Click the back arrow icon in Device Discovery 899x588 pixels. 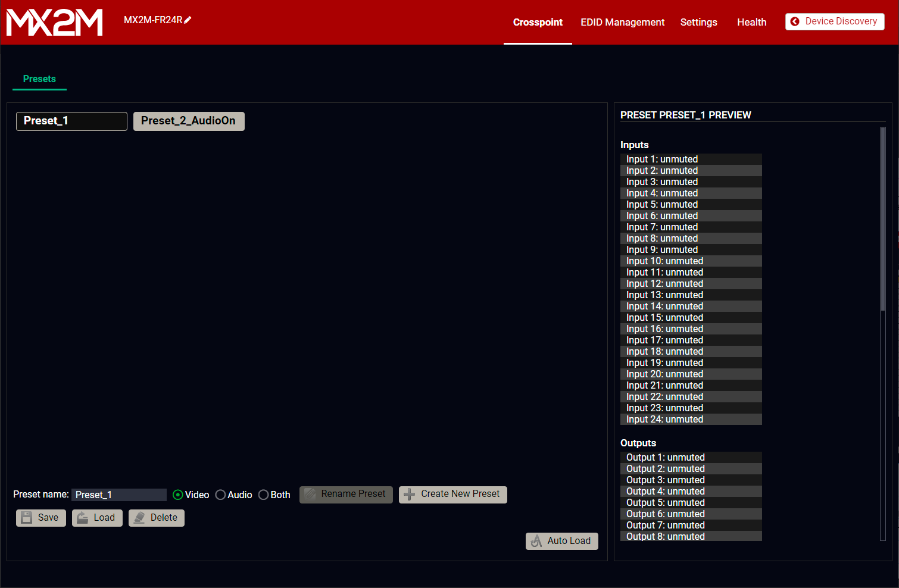click(x=795, y=21)
